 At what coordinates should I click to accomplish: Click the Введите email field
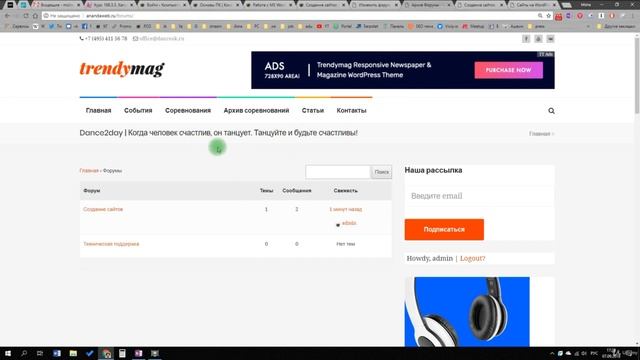pyautogui.click(x=479, y=196)
